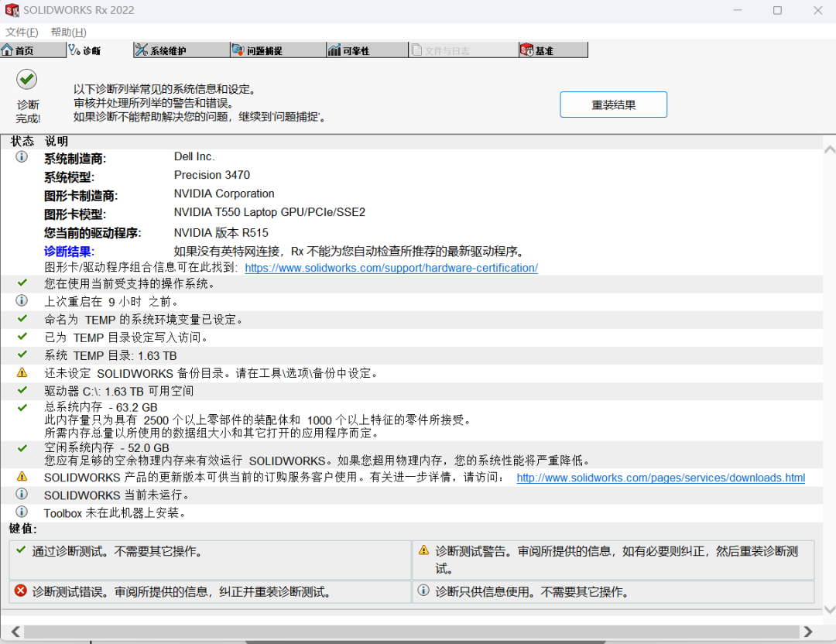Click the checkmark beside TEMP 系统环境变量 row
The width and height of the screenshot is (836, 644).
point(22,318)
